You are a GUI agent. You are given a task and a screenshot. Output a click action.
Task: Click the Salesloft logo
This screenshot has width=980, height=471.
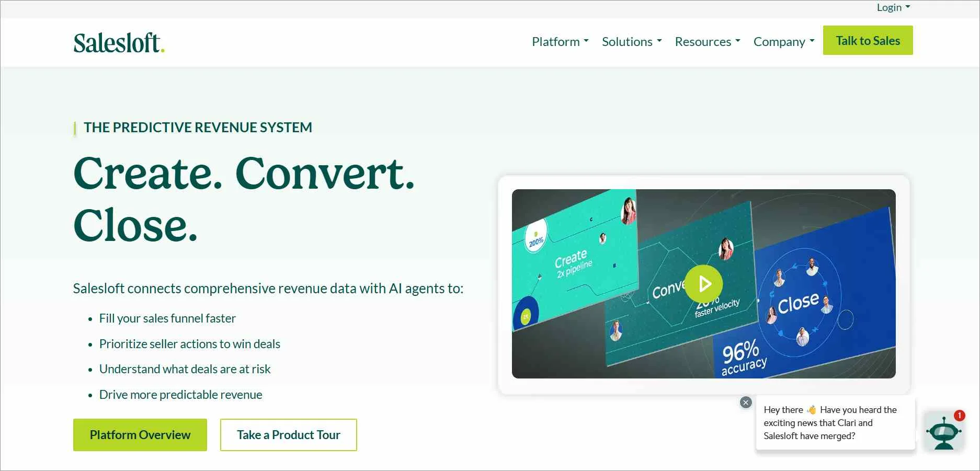(x=119, y=42)
